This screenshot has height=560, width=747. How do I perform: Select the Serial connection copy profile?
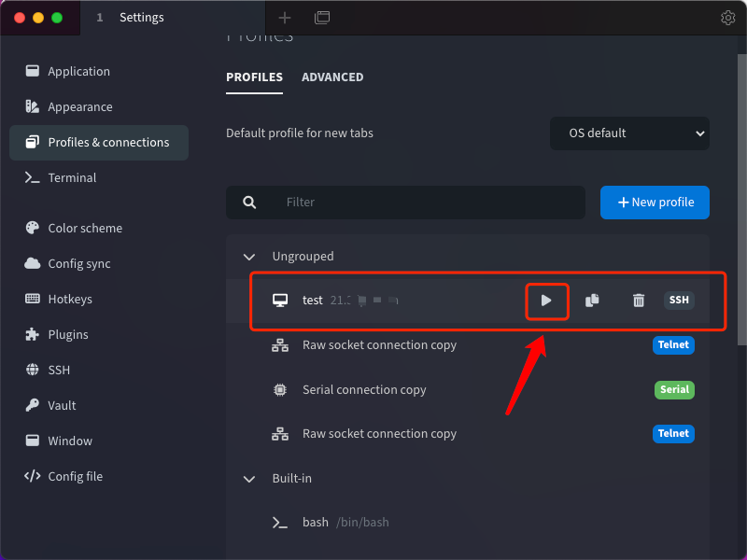point(364,390)
